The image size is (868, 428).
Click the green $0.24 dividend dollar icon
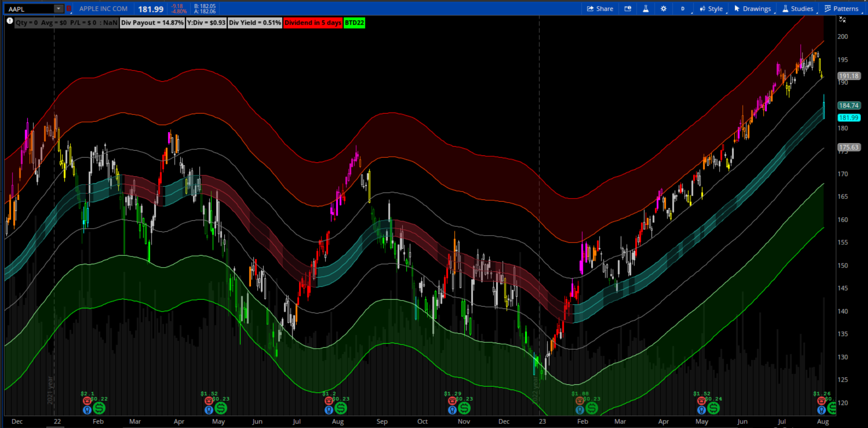pyautogui.click(x=714, y=408)
